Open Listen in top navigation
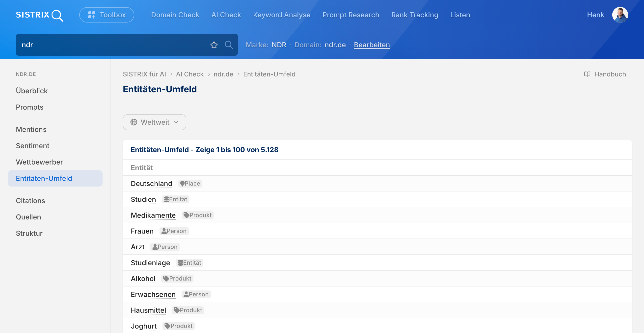 click(460, 15)
